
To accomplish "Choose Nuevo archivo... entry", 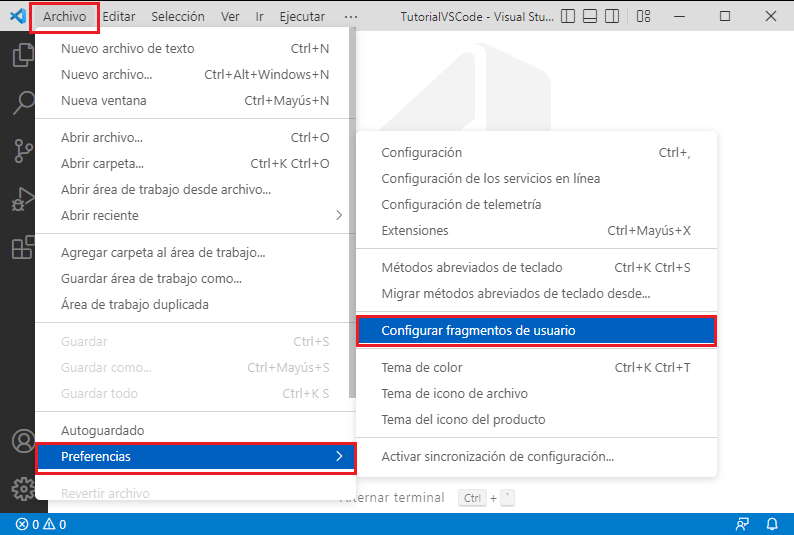I will click(195, 74).
